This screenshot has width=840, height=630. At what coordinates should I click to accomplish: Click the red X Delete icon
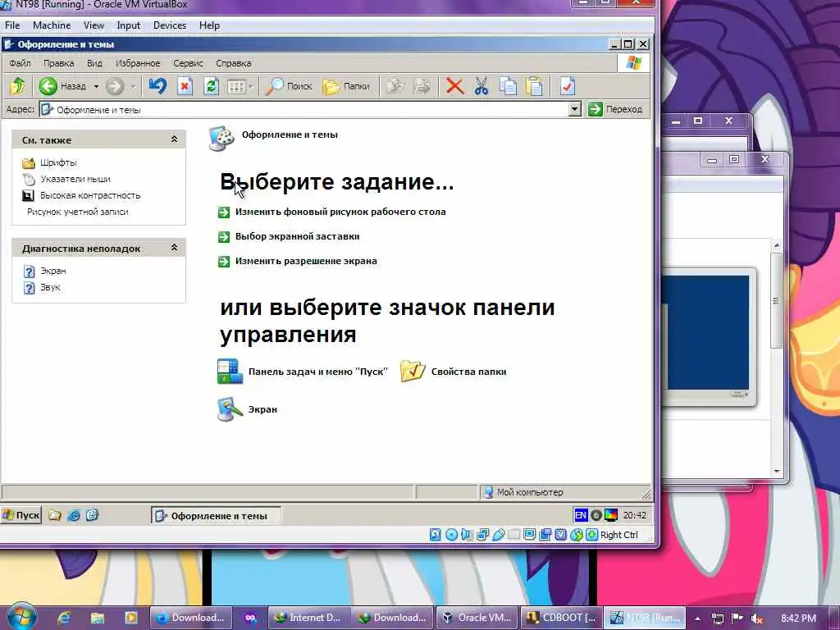point(454,85)
